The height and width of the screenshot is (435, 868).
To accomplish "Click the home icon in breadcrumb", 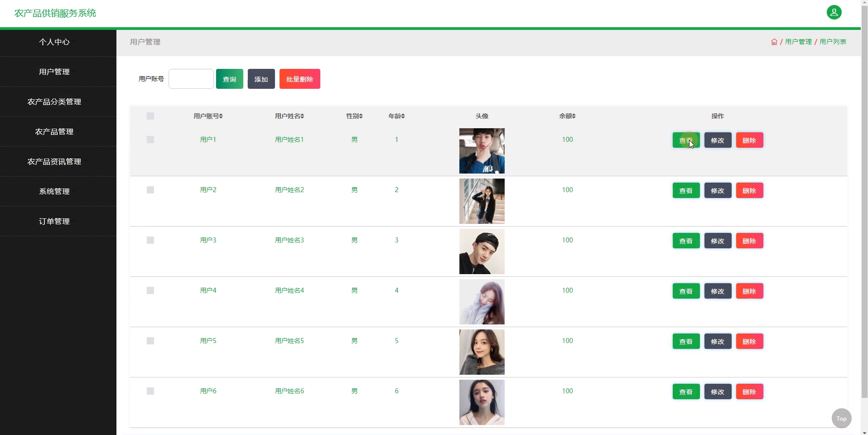I will coord(774,42).
